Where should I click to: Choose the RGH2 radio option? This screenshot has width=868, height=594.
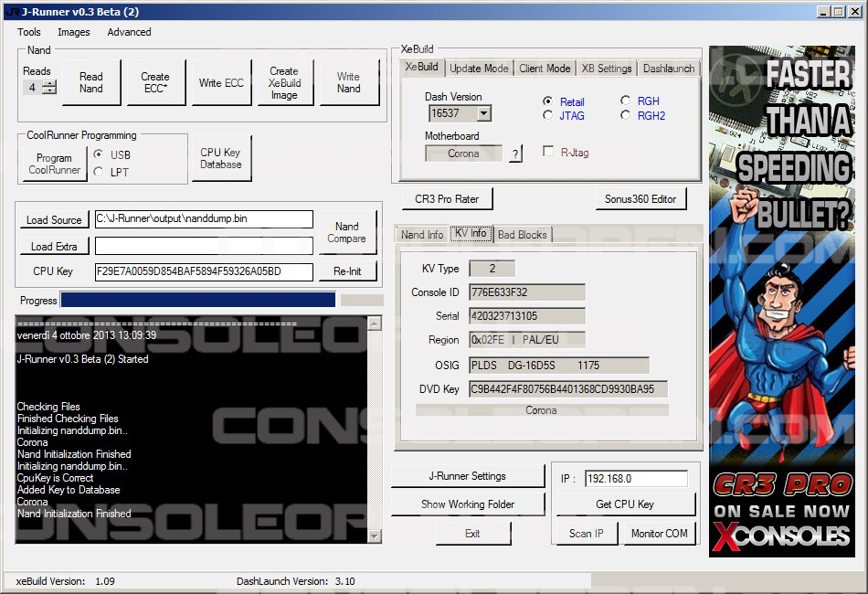click(626, 116)
